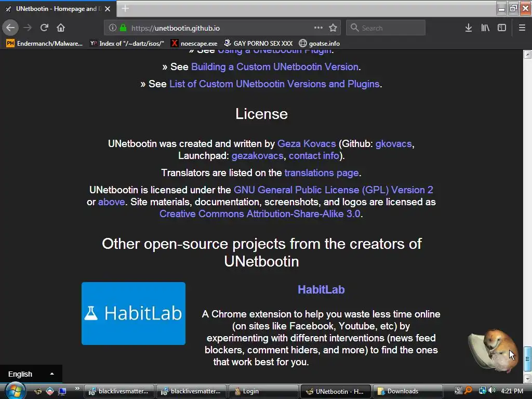This screenshot has height=399, width=532.
Task: Go back to the previous page
Action: click(10, 28)
